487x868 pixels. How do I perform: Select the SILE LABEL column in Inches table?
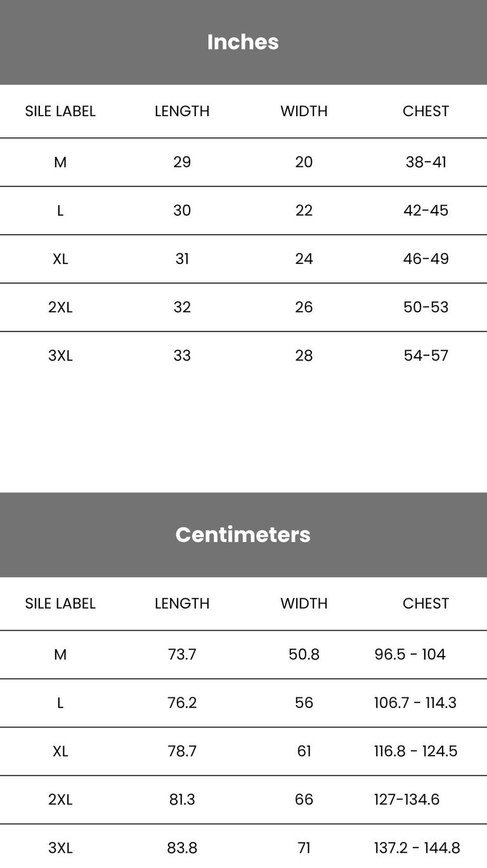(60, 111)
